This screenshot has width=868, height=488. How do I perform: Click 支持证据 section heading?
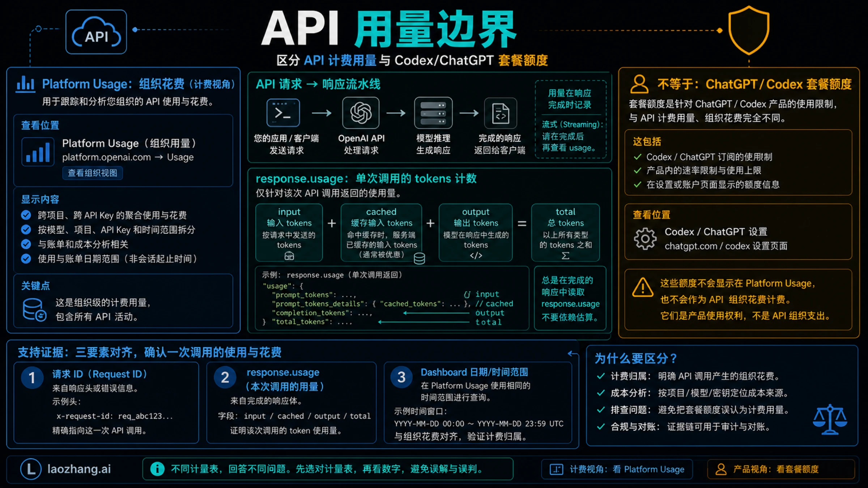pyautogui.click(x=149, y=352)
